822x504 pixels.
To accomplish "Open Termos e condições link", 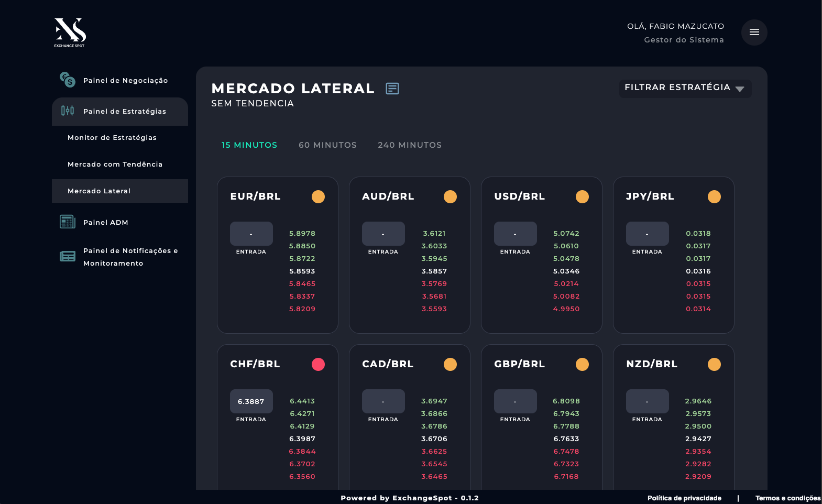I will pos(788,498).
